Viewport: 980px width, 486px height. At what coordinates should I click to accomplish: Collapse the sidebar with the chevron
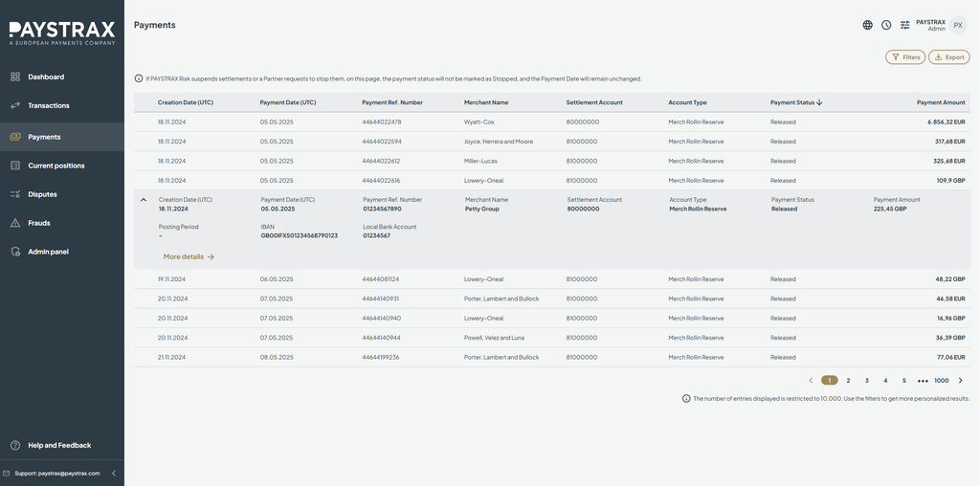(114, 474)
